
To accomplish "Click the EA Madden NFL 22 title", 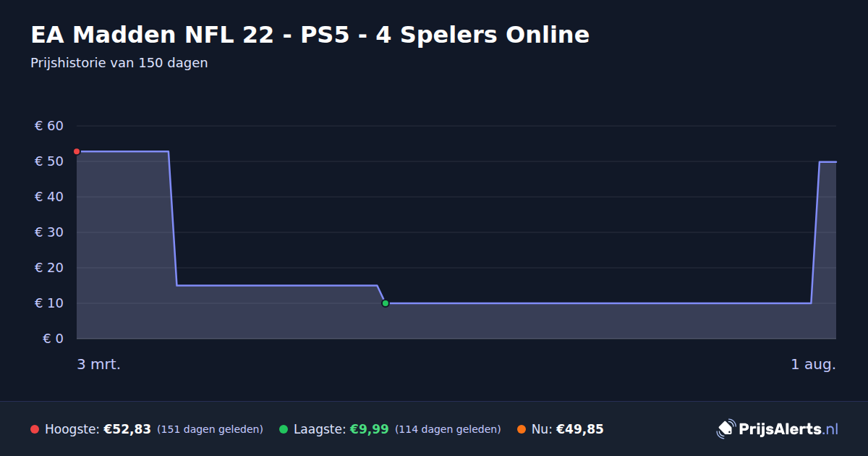I will 310,35.
